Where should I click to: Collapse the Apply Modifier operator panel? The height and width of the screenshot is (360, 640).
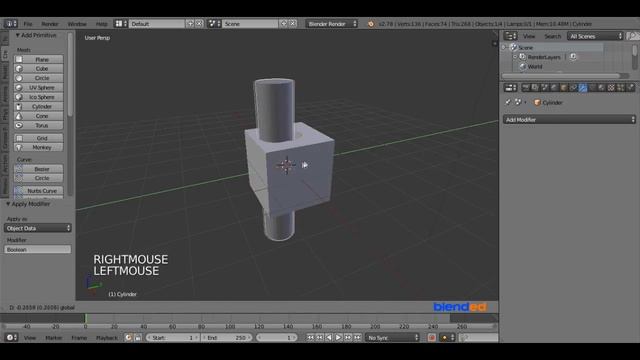8,204
